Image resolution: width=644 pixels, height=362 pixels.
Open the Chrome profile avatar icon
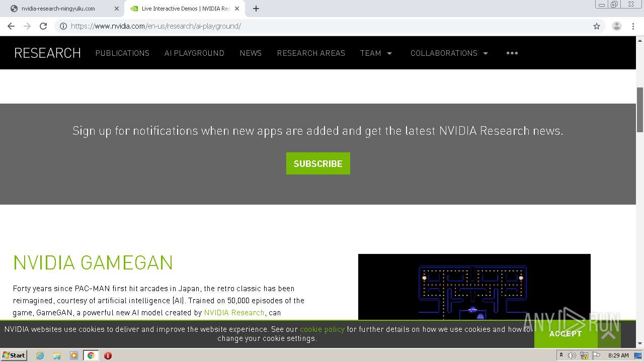[x=617, y=26]
